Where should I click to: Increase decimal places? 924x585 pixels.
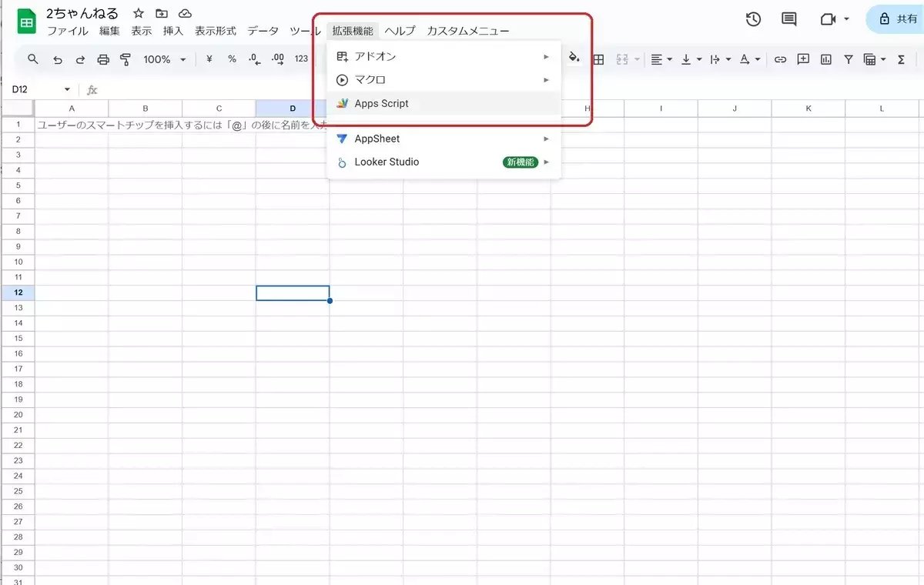[278, 59]
